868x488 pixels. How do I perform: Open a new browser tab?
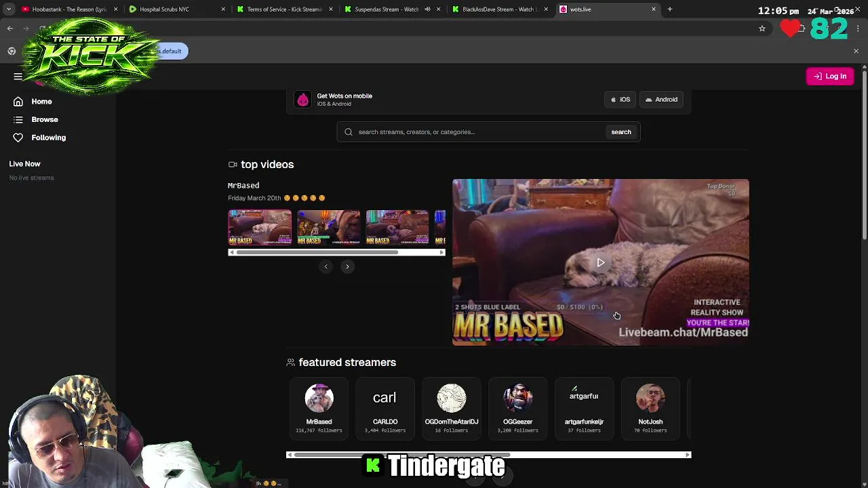pos(670,9)
